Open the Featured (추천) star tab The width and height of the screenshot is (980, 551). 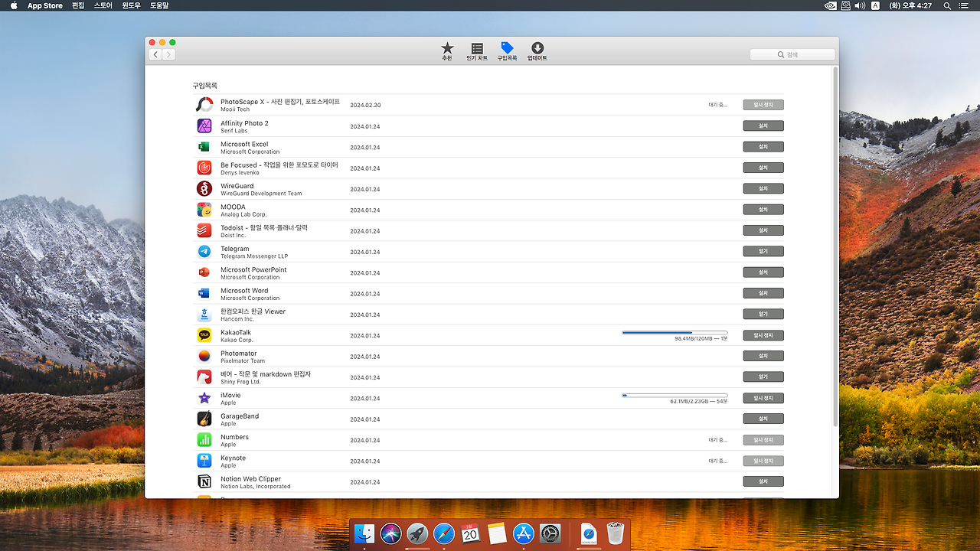(x=447, y=51)
